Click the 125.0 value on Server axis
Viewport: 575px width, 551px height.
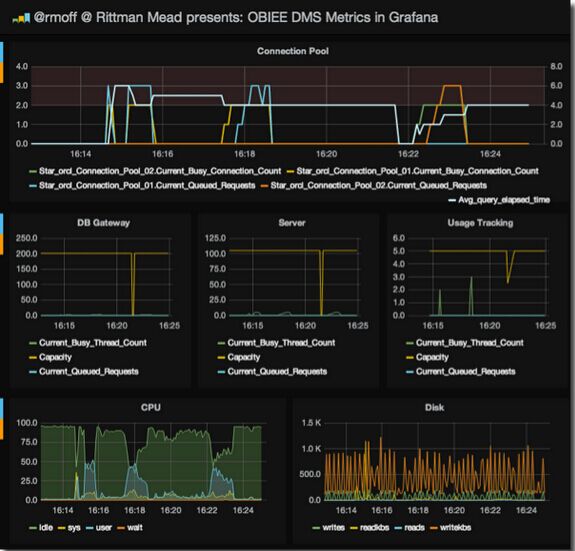215,238
